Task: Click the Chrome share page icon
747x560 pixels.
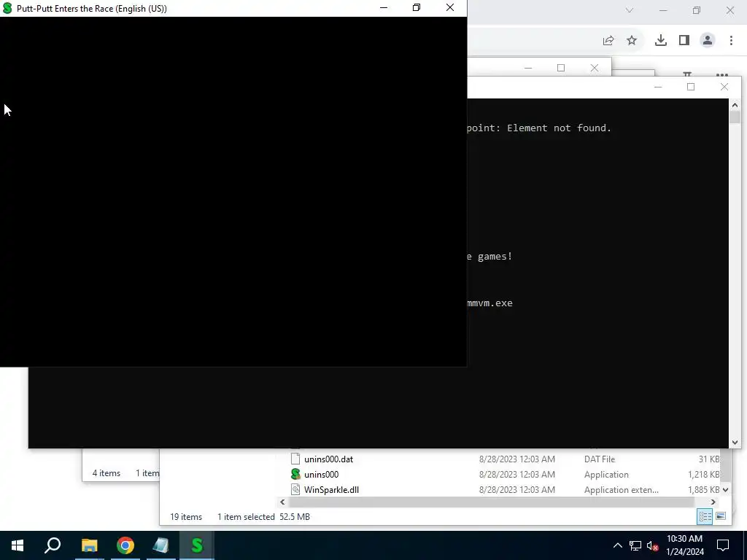Action: pos(608,41)
